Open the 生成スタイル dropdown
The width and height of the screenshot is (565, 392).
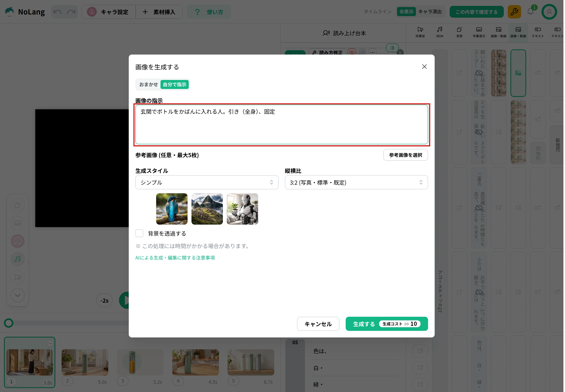click(x=207, y=182)
